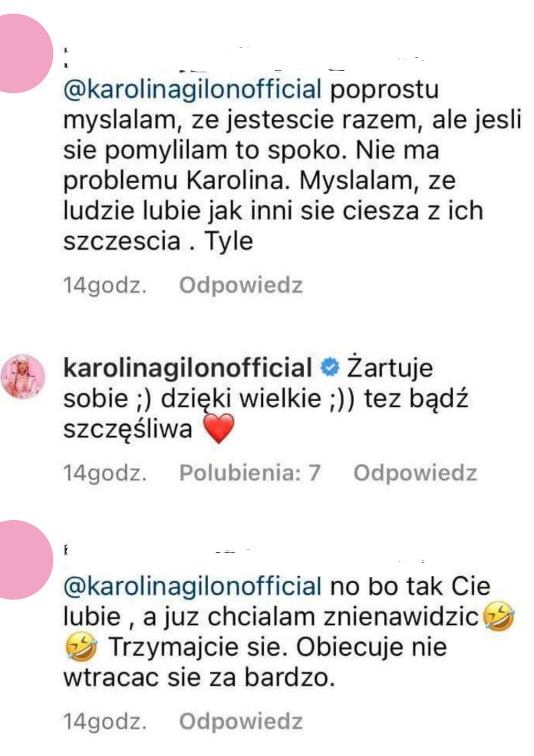534x756 pixels.
Task: Click the pink avatar of the last commenter
Action: pos(21,560)
